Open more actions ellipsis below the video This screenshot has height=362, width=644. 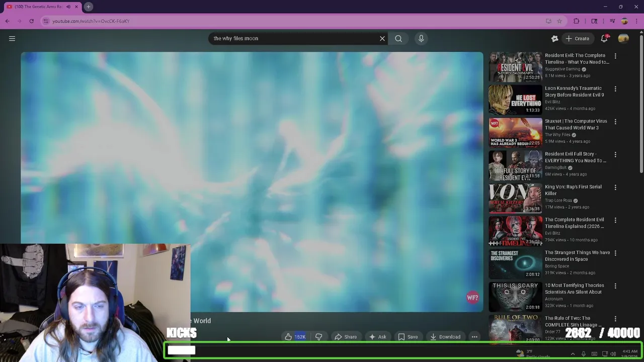[x=474, y=337]
